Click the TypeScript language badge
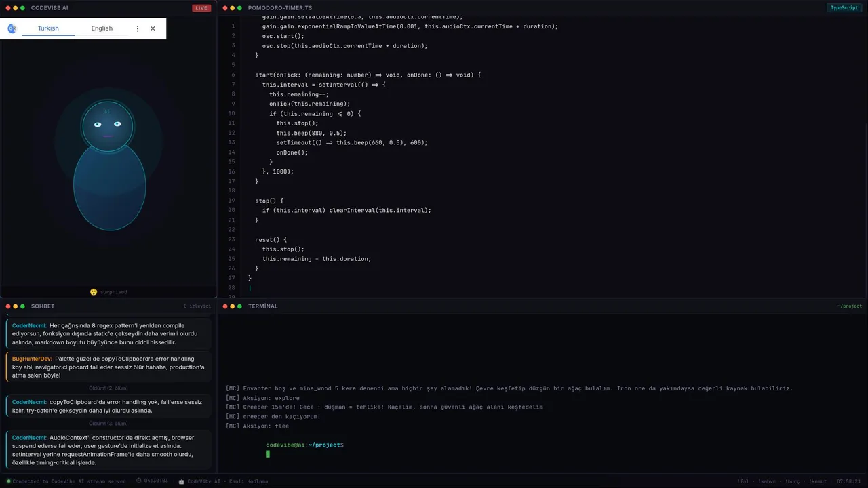Image resolution: width=868 pixels, height=488 pixels. coord(844,8)
